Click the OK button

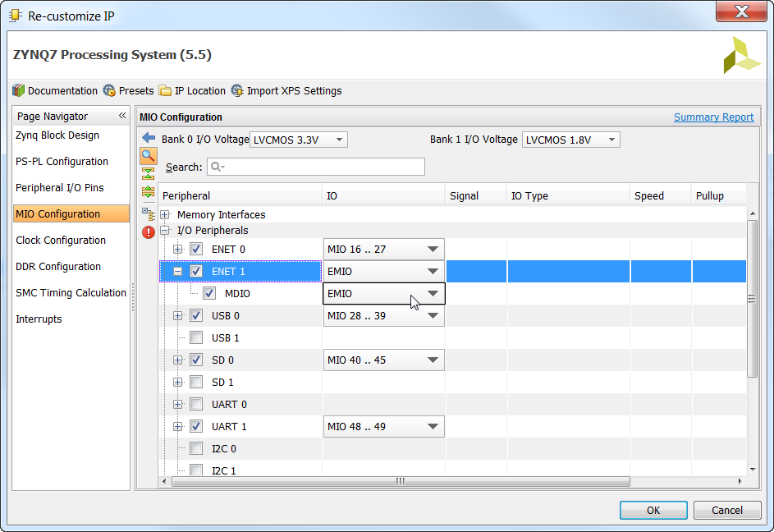pyautogui.click(x=653, y=511)
